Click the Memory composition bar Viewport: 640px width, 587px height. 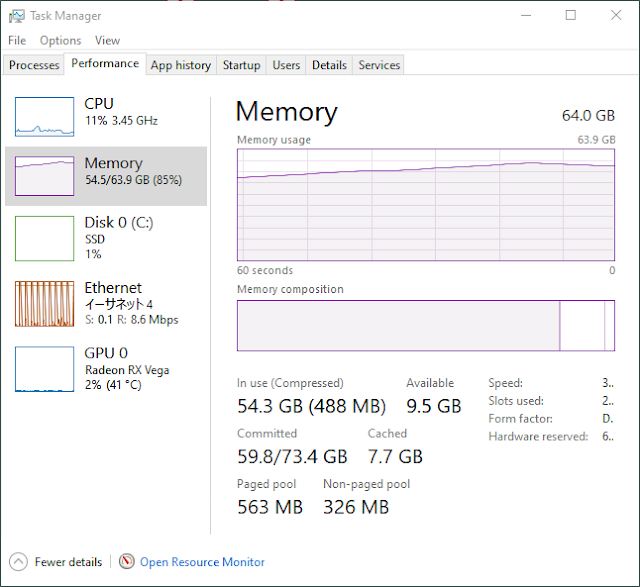pyautogui.click(x=426, y=326)
